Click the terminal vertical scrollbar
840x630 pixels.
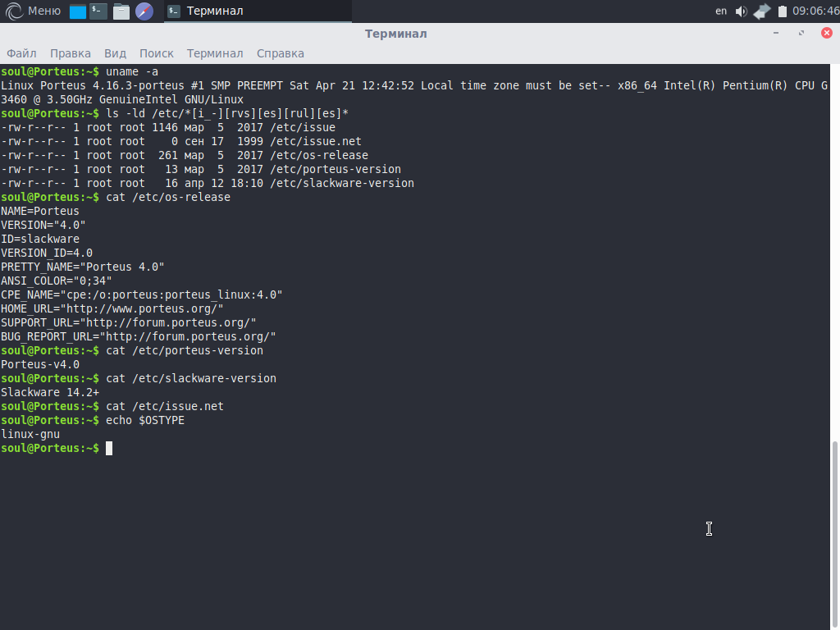click(834, 536)
